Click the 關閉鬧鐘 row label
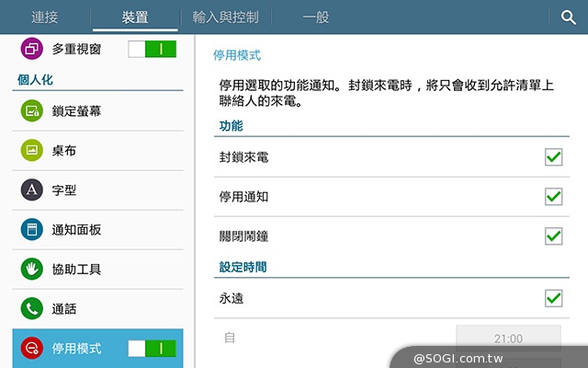The width and height of the screenshot is (588, 368). (x=243, y=236)
